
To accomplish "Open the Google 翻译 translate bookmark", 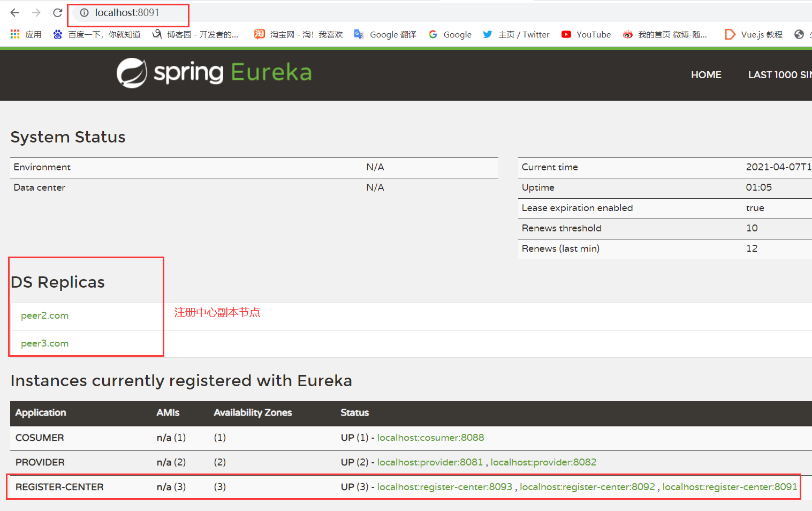I will coord(385,34).
